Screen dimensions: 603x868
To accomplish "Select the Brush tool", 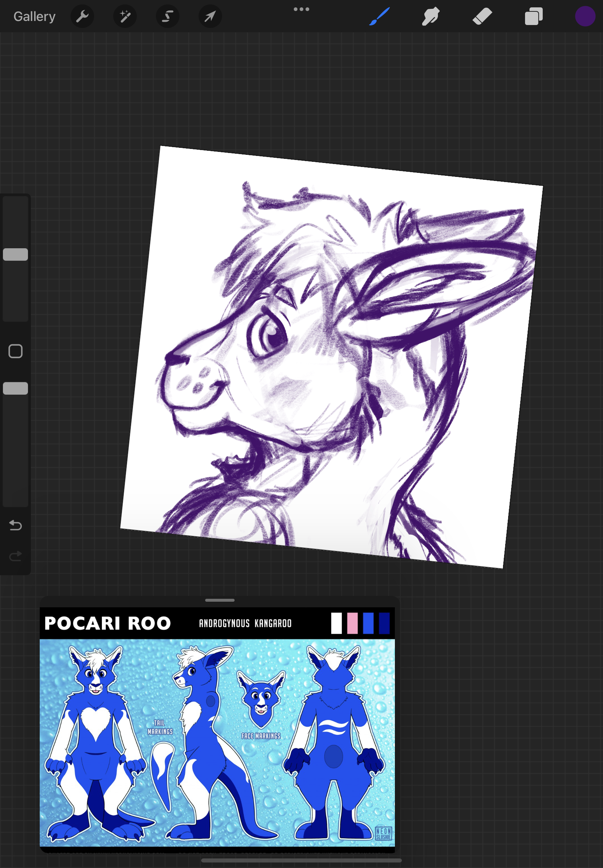I will pos(379,16).
